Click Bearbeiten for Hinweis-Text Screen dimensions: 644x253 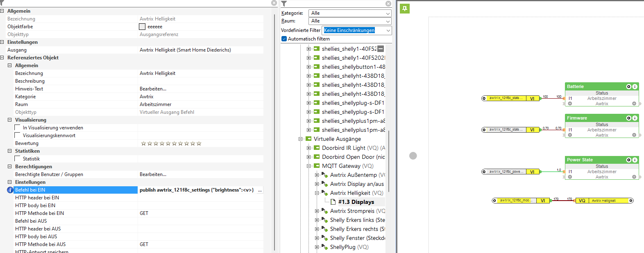(x=153, y=89)
